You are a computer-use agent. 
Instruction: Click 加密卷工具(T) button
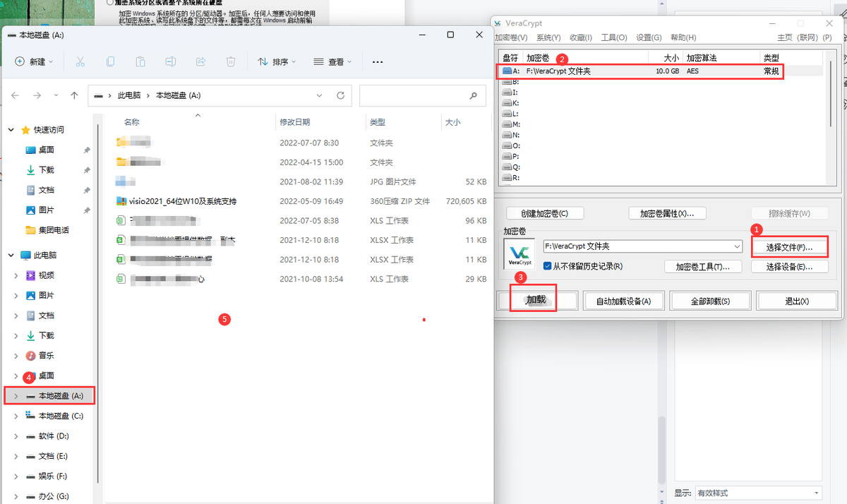[x=703, y=266]
